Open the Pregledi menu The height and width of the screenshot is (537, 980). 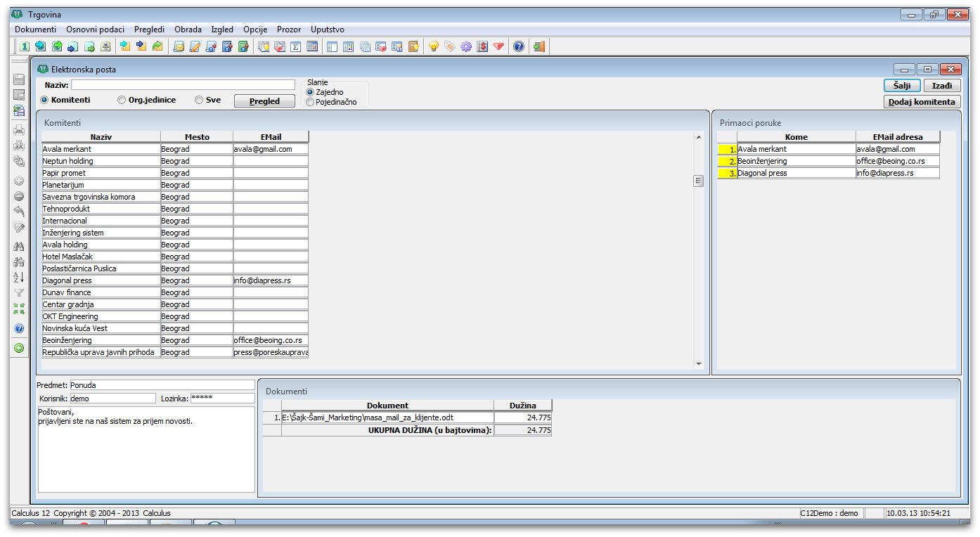[x=149, y=30]
